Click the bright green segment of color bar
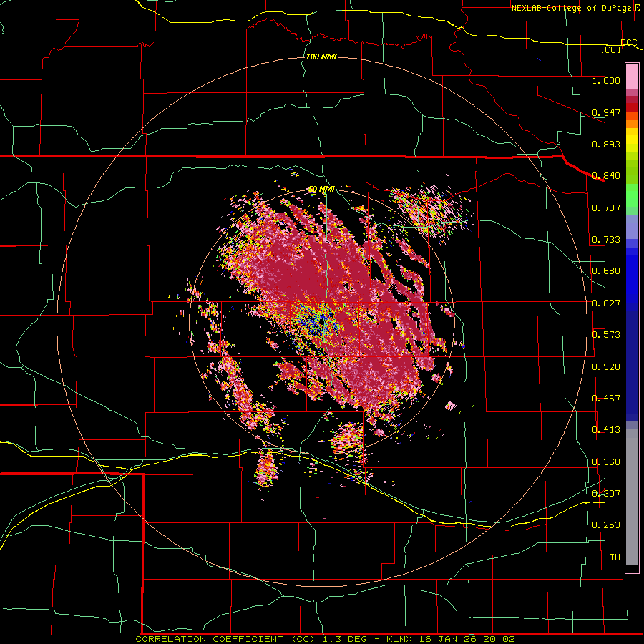Screen dimensions: 644x644 632,195
